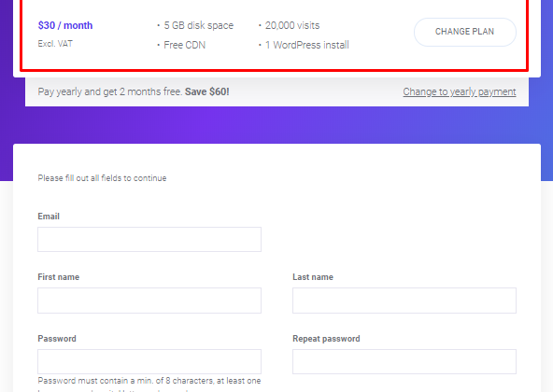The width and height of the screenshot is (553, 392).
Task: Click the CHANGE PLAN button
Action: click(465, 32)
